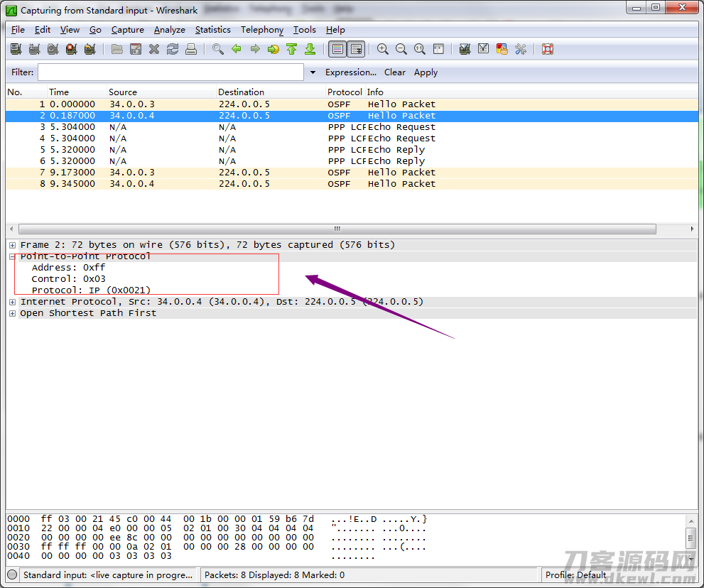Click the stop capture toolbar icon
704x588 pixels.
(x=71, y=49)
